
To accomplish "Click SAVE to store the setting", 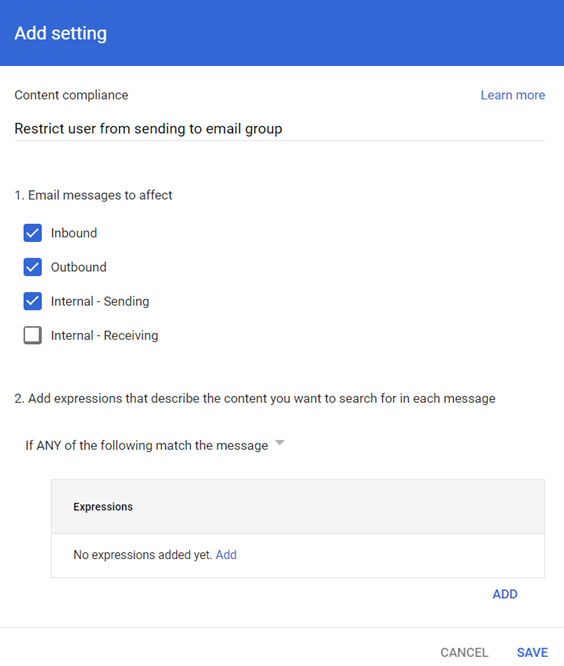I will [x=533, y=652].
